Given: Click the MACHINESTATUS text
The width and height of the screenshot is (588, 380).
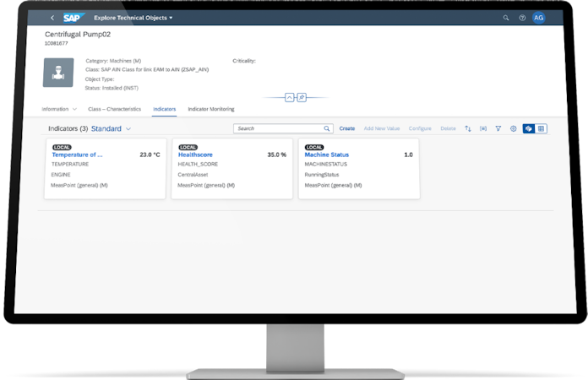Looking at the screenshot, I should 326,164.
